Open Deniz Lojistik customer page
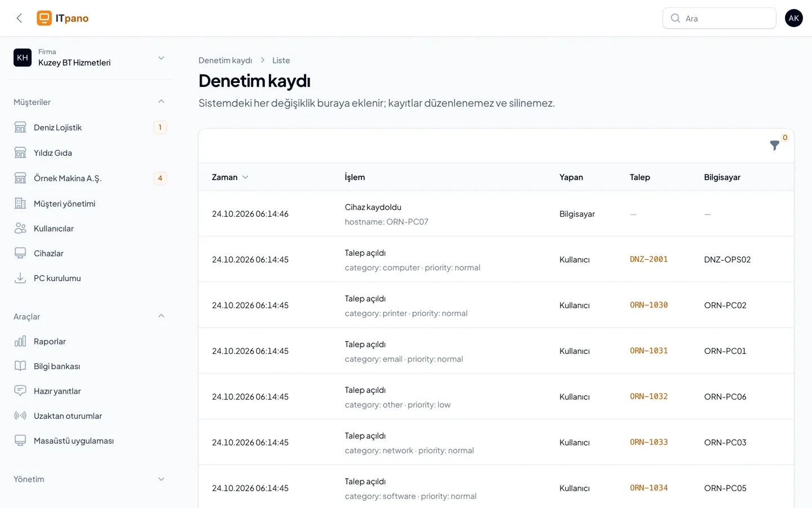The width and height of the screenshot is (812, 508). (90, 128)
